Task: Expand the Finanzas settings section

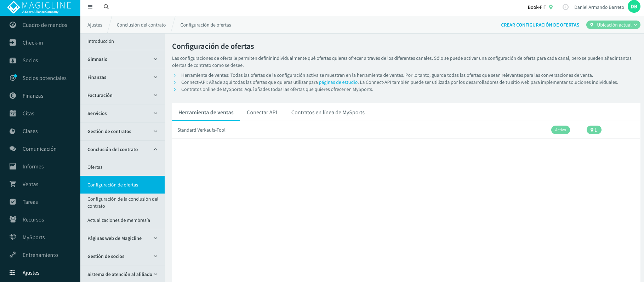Action: coord(122,77)
